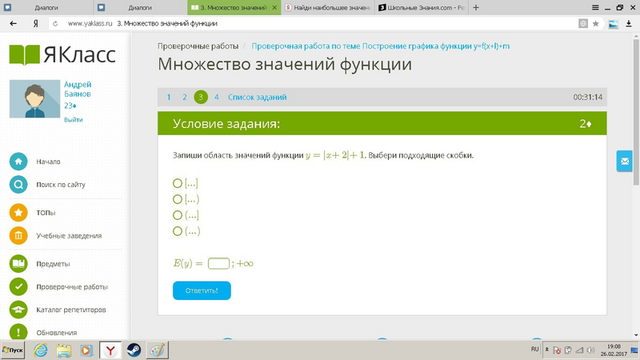Screen dimensions: 640x360
Task: Open the Начало home icon in sidebar
Action: point(18,162)
